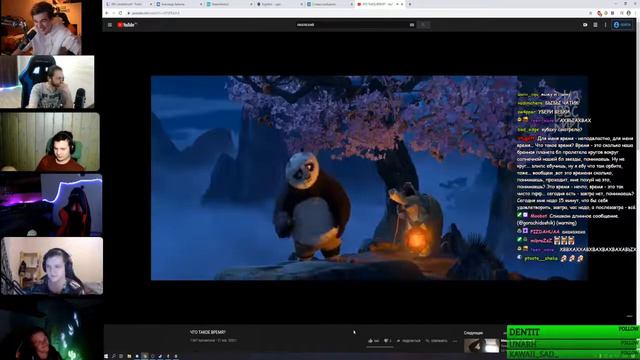This screenshot has height=360, width=640.
Task: Open a new browser tab with plus button
Action: point(410,4)
